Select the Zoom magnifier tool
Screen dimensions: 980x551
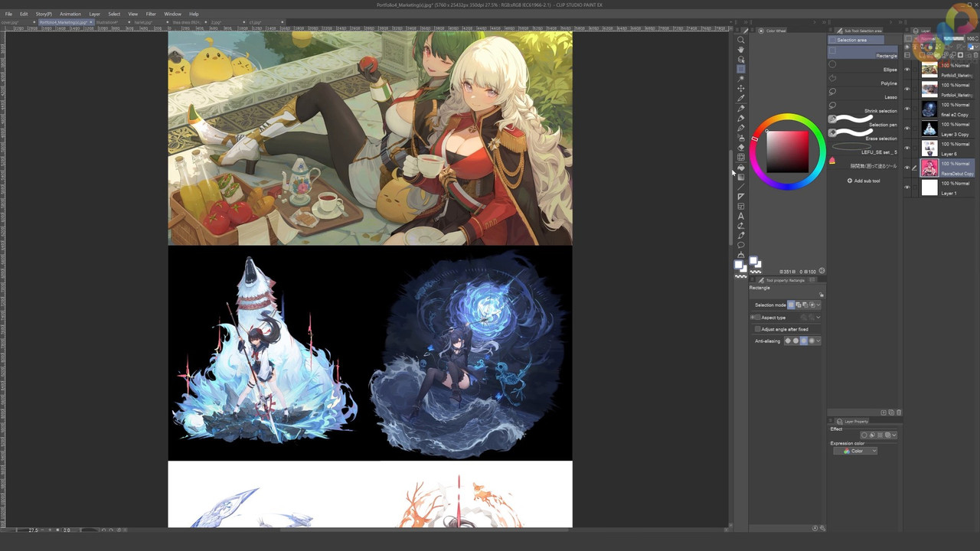point(740,40)
